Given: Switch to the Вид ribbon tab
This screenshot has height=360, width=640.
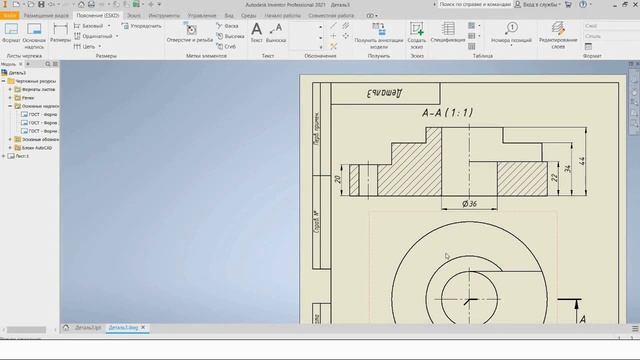Looking at the screenshot, I should coord(229,16).
